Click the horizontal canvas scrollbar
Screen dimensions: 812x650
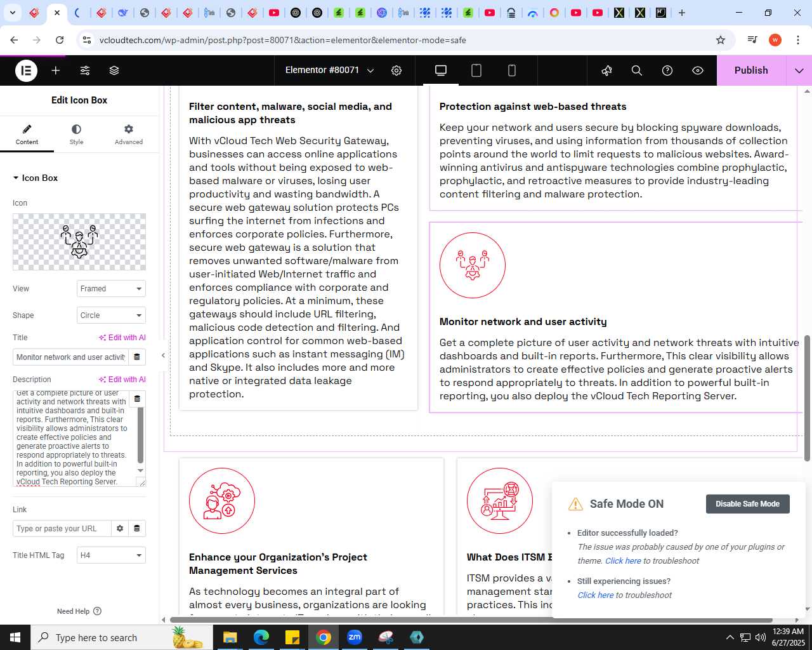(471, 620)
